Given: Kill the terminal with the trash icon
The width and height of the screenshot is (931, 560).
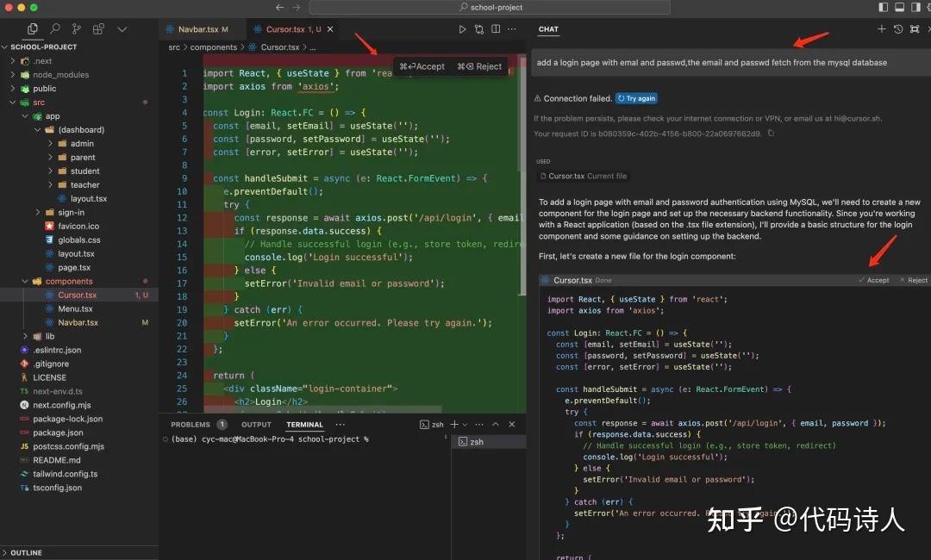Looking at the screenshot, I should coord(512,424).
